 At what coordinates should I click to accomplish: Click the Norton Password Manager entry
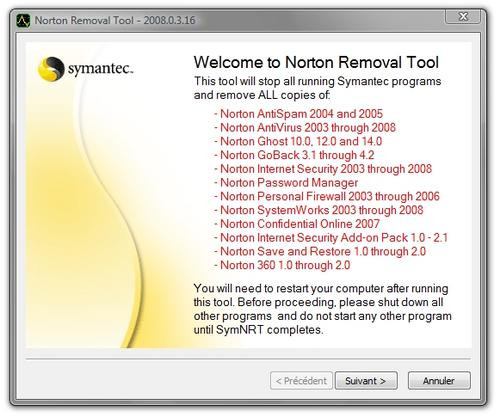(x=286, y=183)
